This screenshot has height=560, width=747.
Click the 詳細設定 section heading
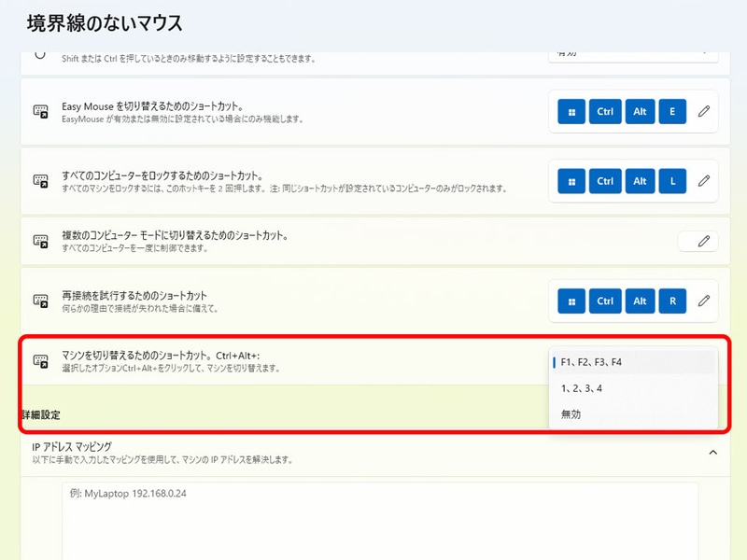click(41, 414)
